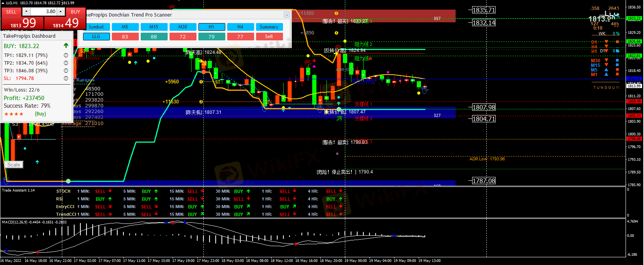
Task: Click the TP3 clock icon in dashboard
Action: (66, 71)
